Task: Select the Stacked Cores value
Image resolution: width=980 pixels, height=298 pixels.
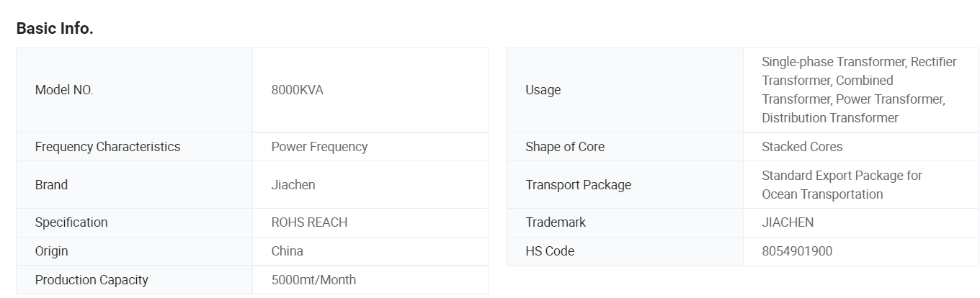Action: (802, 147)
